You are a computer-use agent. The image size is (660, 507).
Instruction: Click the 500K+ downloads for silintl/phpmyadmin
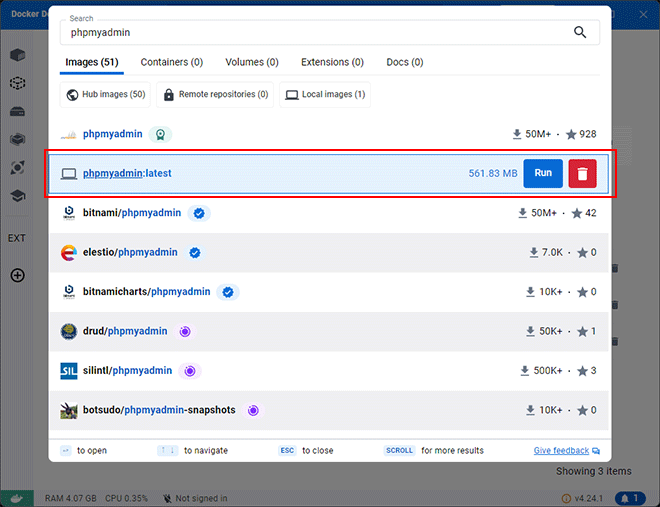tap(541, 371)
